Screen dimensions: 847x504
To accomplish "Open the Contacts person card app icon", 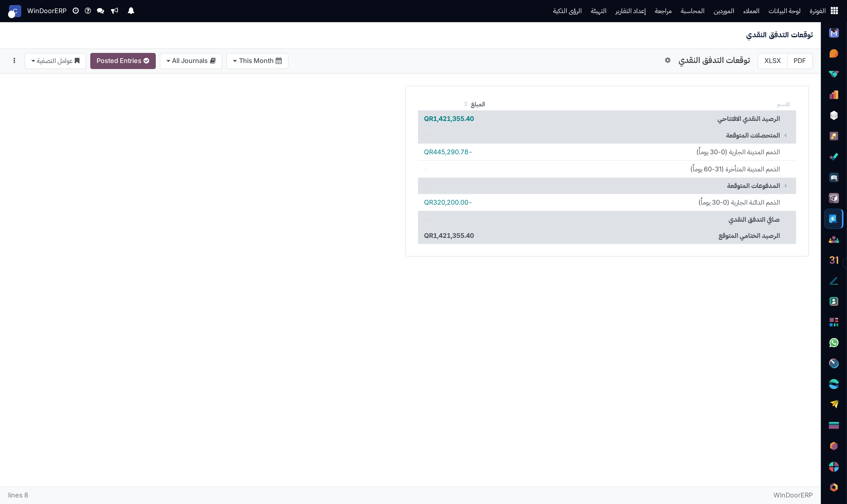I will 834,302.
